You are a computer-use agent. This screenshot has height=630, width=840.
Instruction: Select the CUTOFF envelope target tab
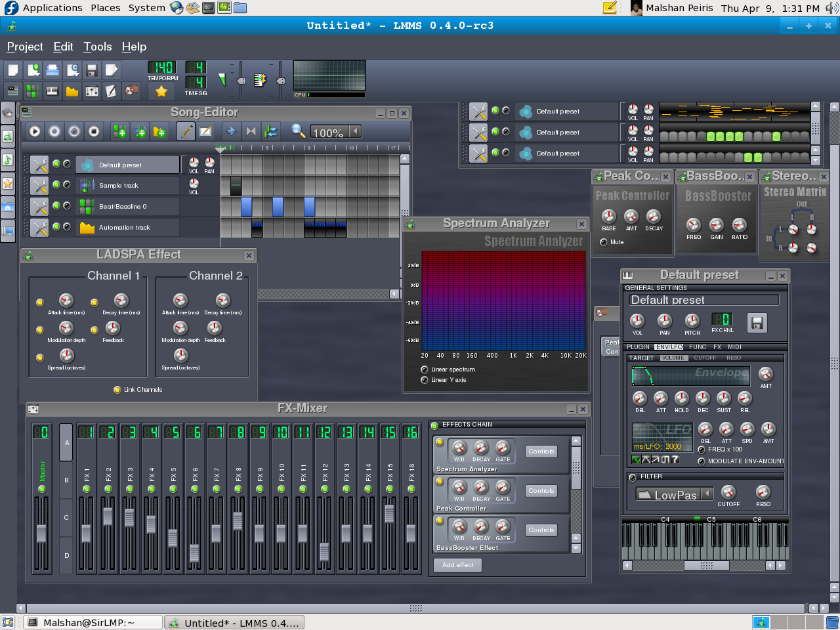coord(705,358)
